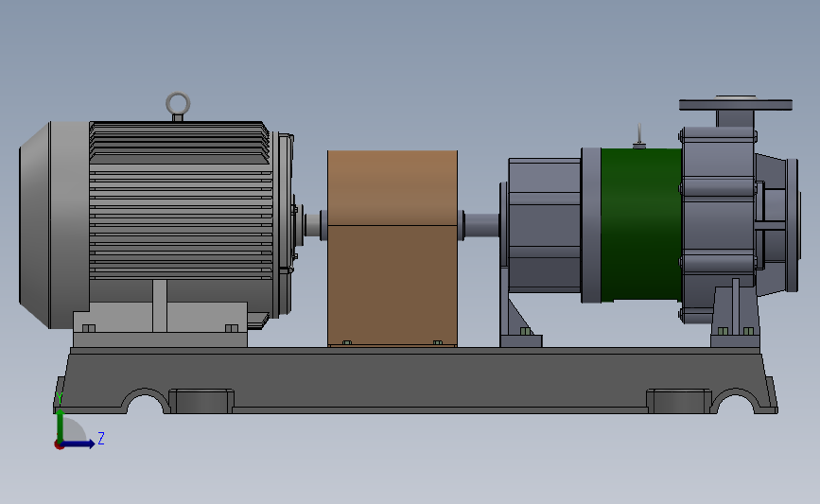Select the suction flange at pump end
This screenshot has height=504, width=820.
tap(792, 225)
